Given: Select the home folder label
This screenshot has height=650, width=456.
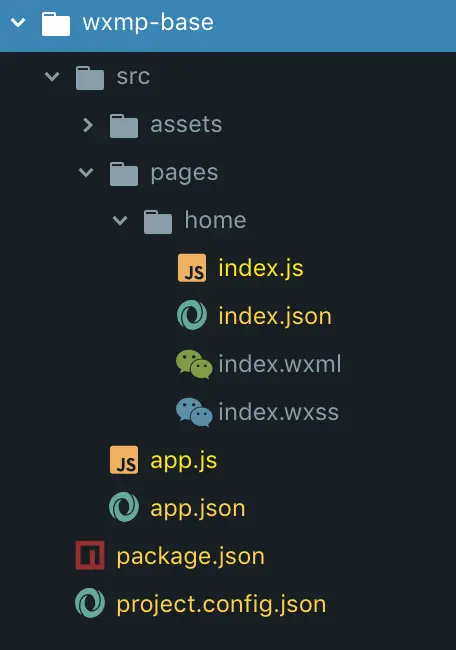Looking at the screenshot, I should coord(216,220).
